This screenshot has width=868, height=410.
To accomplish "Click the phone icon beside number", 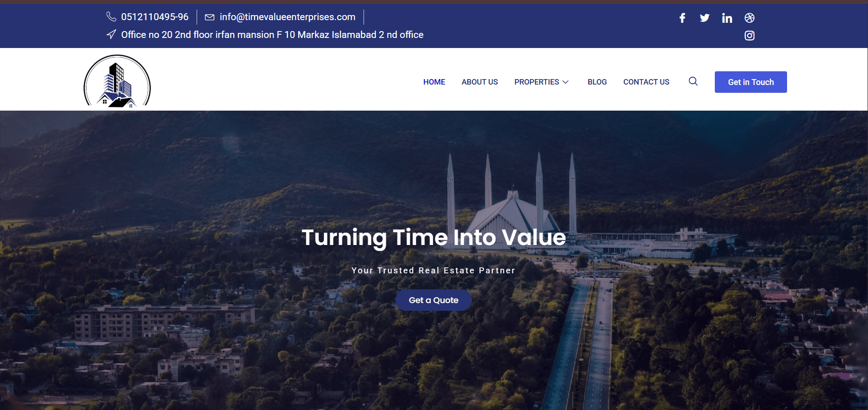I will pyautogui.click(x=111, y=17).
